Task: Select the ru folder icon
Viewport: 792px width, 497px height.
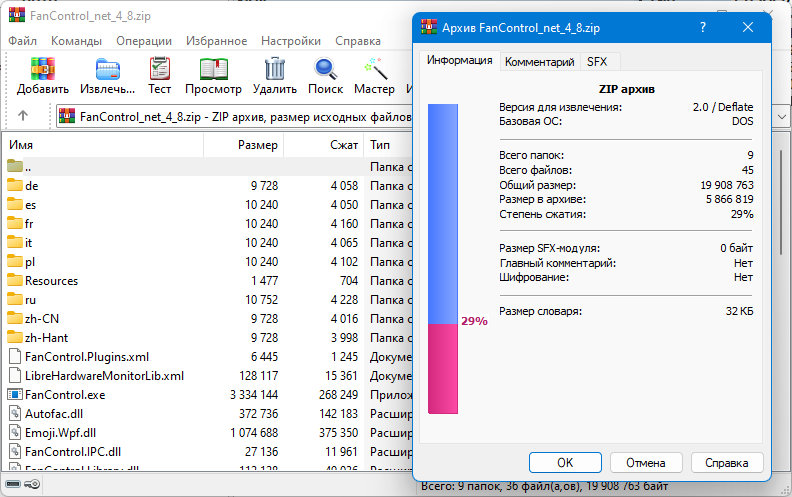Action: [x=15, y=300]
